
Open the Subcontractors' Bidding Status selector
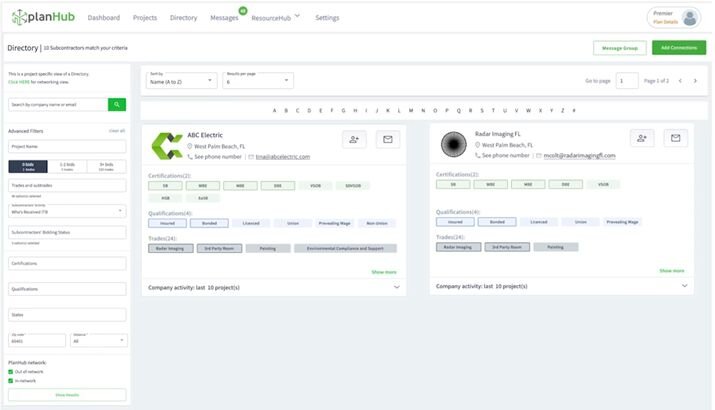tap(67, 232)
